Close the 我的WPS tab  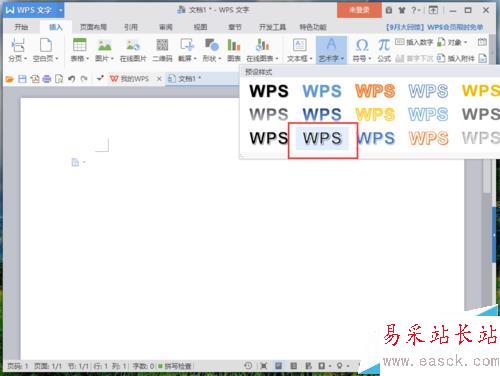pyautogui.click(x=159, y=79)
